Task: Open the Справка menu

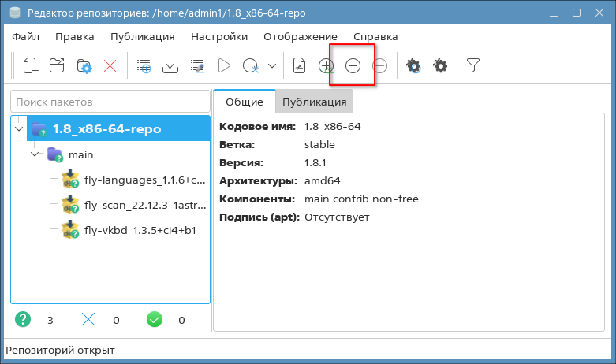Action: pyautogui.click(x=375, y=36)
